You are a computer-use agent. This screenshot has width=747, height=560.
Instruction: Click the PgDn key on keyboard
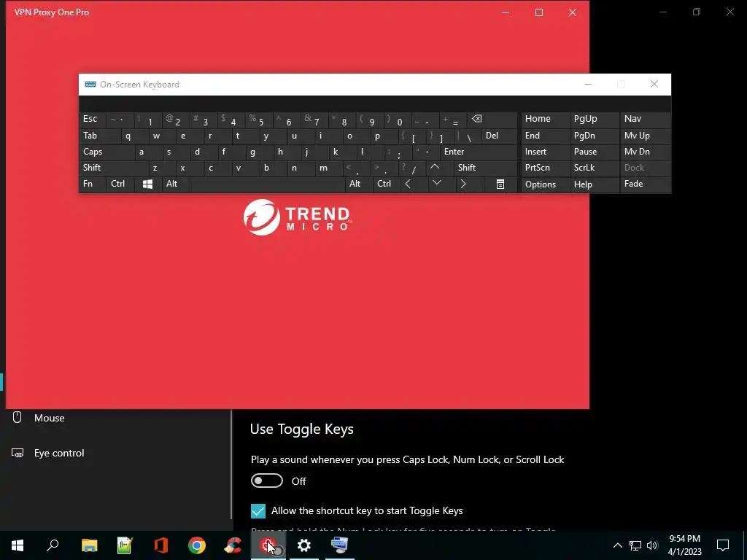(x=594, y=136)
